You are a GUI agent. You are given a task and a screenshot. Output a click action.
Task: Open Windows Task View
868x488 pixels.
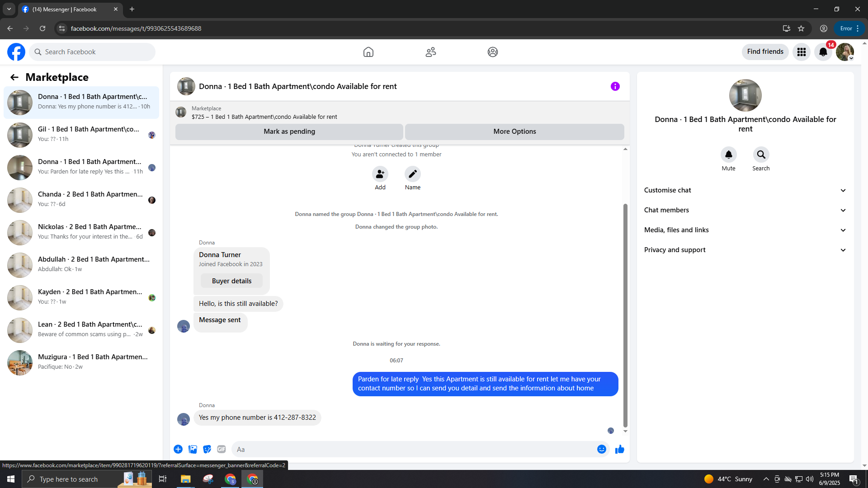(163, 479)
